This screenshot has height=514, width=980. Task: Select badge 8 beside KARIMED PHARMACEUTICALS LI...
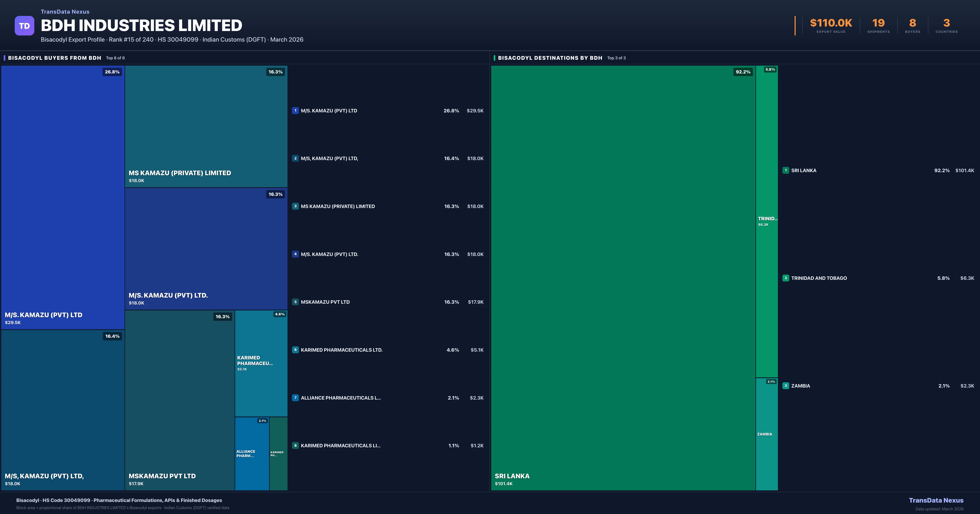tap(296, 445)
